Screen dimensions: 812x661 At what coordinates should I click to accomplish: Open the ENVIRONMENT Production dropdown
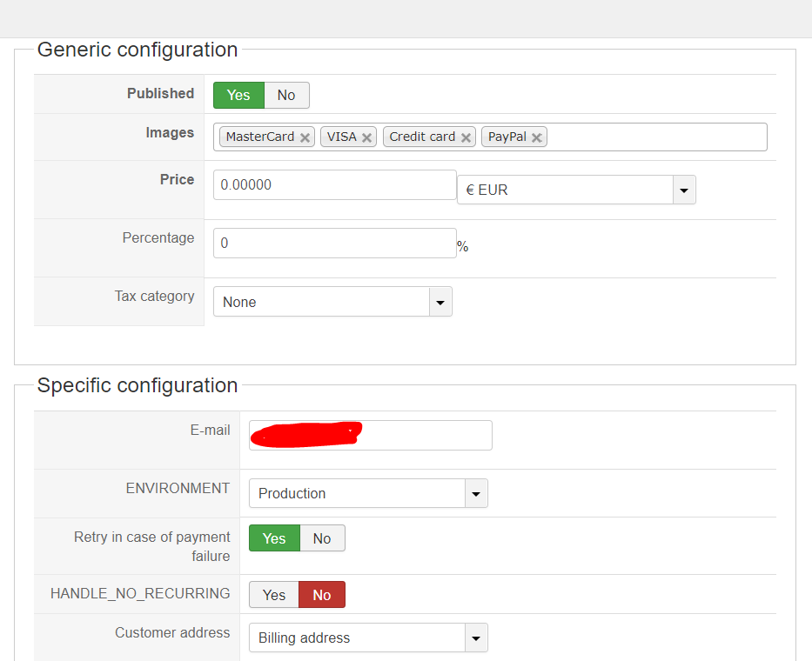pos(476,493)
